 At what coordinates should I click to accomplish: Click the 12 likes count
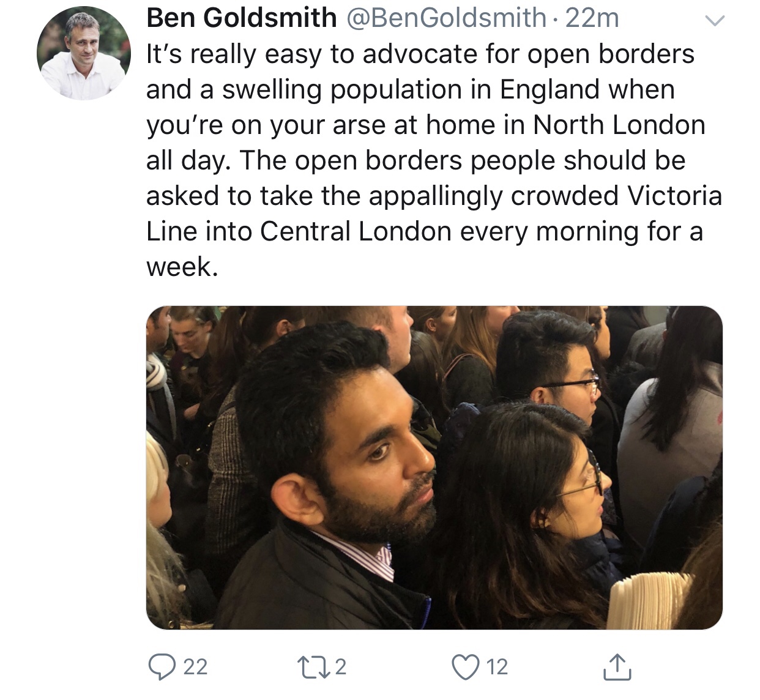pos(497,666)
